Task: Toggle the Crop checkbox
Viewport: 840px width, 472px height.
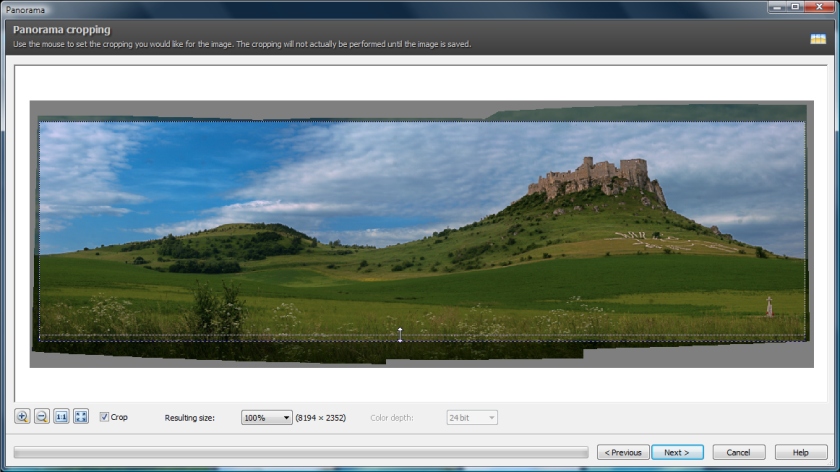Action: click(x=104, y=417)
